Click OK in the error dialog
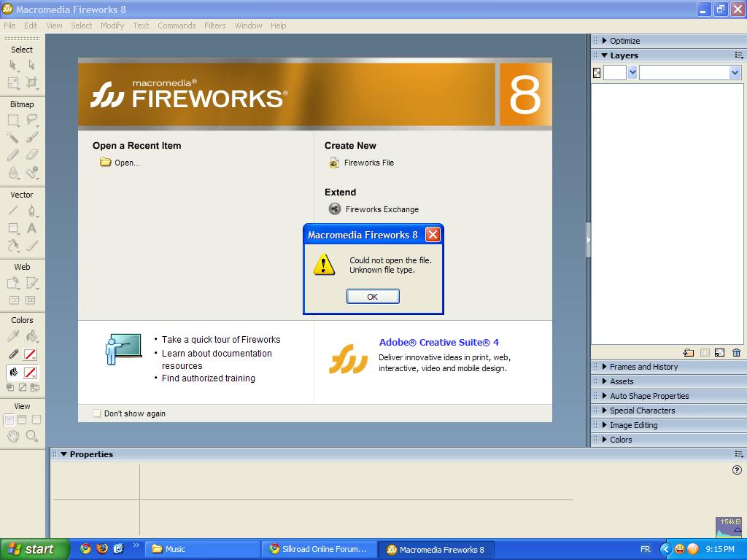Image resolution: width=747 pixels, height=560 pixels. 373,297
